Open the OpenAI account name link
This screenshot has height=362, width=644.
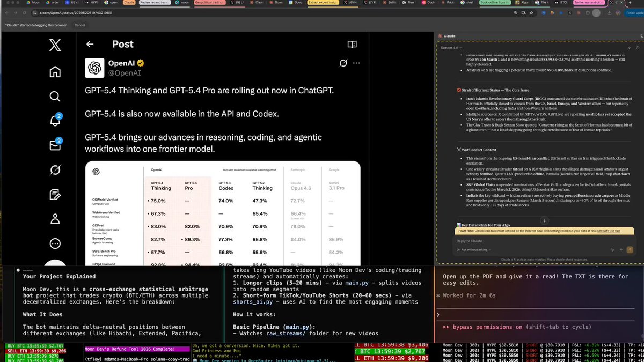[x=121, y=63]
